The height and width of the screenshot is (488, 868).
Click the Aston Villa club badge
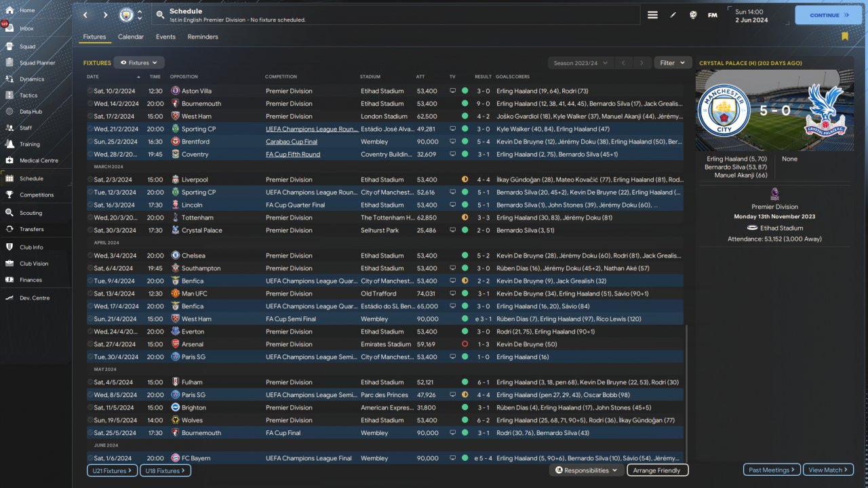click(176, 91)
